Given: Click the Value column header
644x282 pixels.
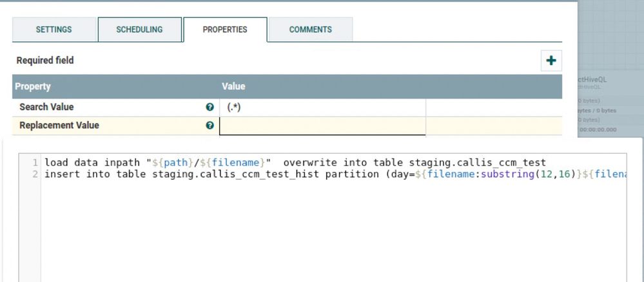Looking at the screenshot, I should coord(233,86).
